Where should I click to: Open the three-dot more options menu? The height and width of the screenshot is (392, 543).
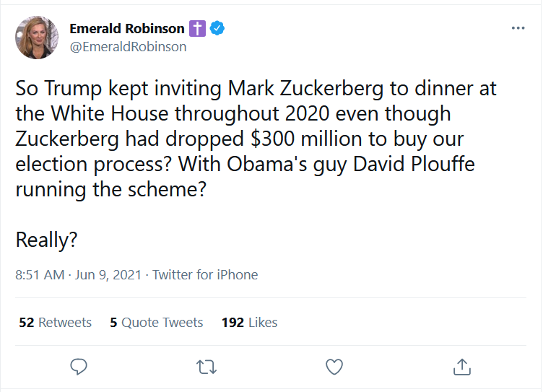(518, 28)
